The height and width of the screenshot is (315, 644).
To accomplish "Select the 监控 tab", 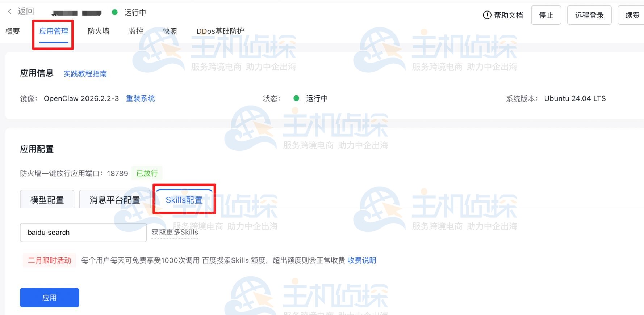I will 136,31.
